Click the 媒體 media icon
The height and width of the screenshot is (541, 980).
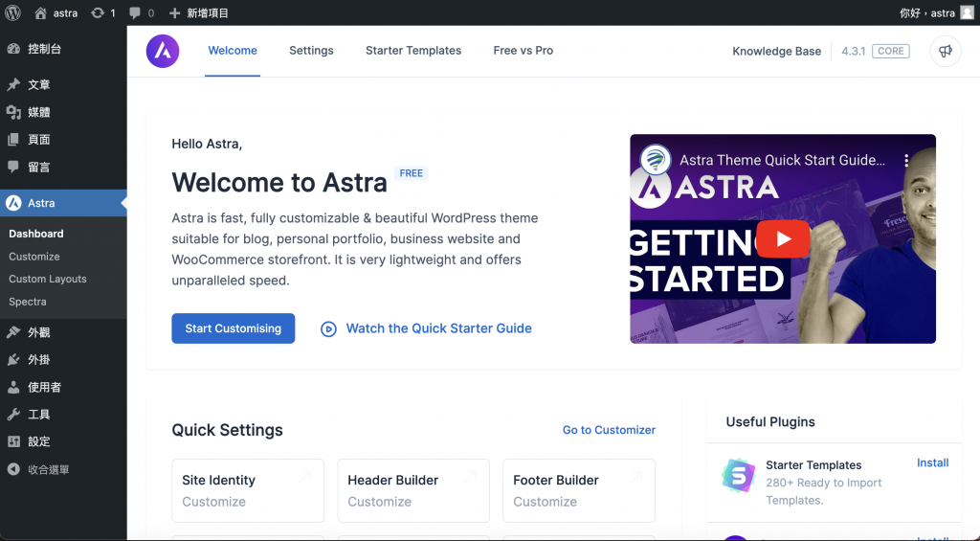pyautogui.click(x=13, y=112)
